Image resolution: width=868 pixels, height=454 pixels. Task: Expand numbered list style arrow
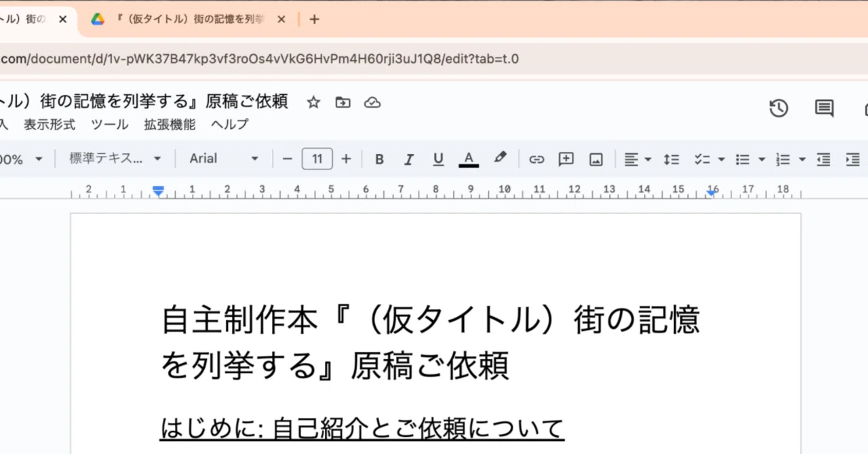pyautogui.click(x=802, y=159)
